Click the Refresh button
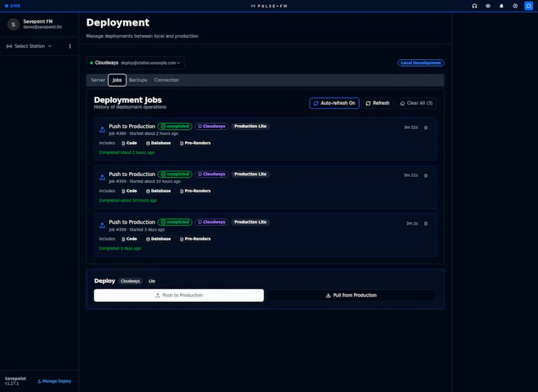 (377, 104)
